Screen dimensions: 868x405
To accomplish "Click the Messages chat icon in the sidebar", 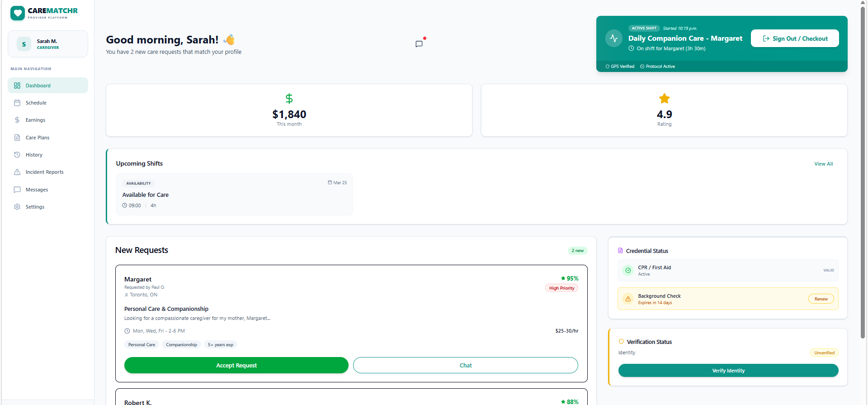I will click(x=17, y=190).
